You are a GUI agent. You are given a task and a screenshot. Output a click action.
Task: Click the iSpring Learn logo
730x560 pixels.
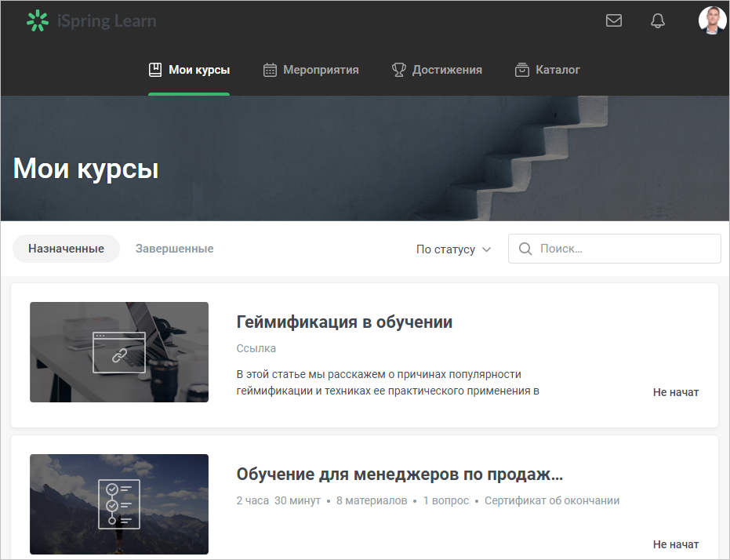pyautogui.click(x=91, y=21)
